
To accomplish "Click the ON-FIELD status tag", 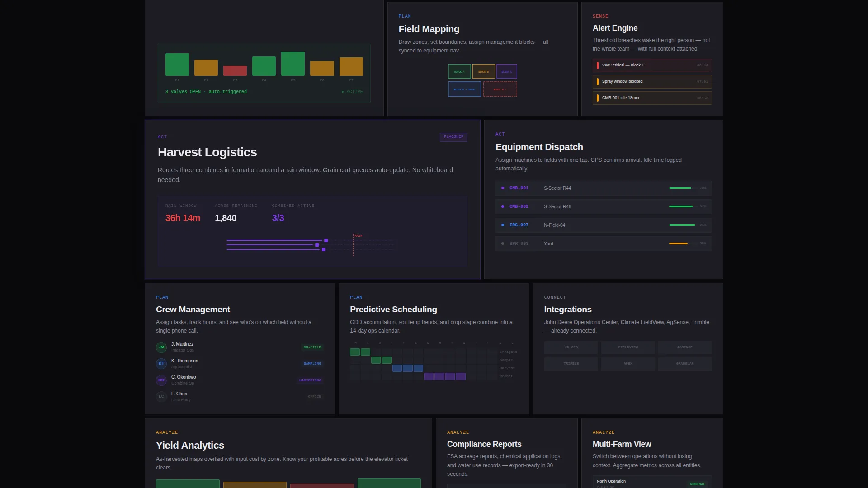I will click(x=312, y=347).
